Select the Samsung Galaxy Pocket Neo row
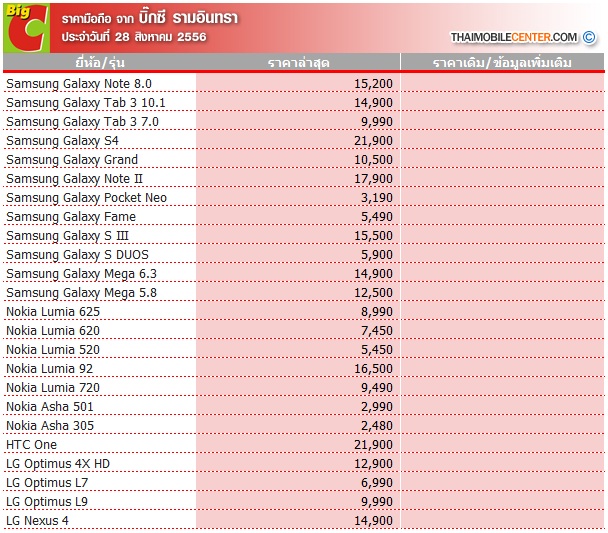Screen dimensions: 608x533 click(x=304, y=197)
